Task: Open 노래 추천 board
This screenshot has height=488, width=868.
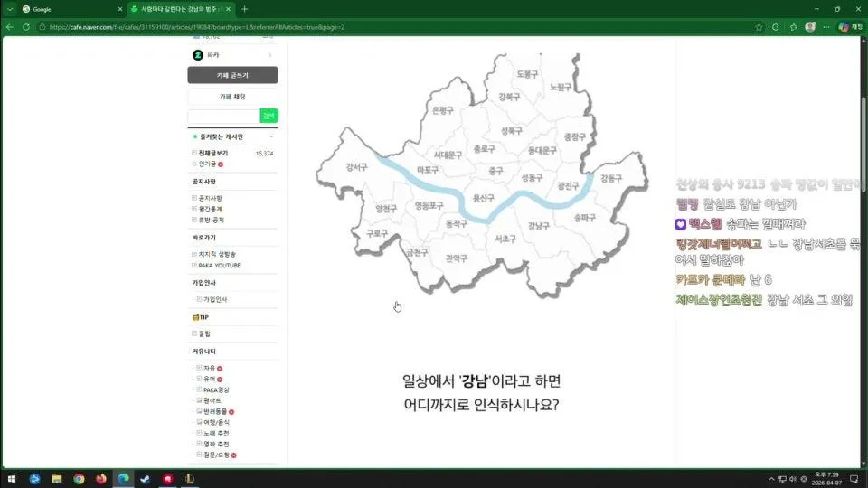Action: pos(216,433)
